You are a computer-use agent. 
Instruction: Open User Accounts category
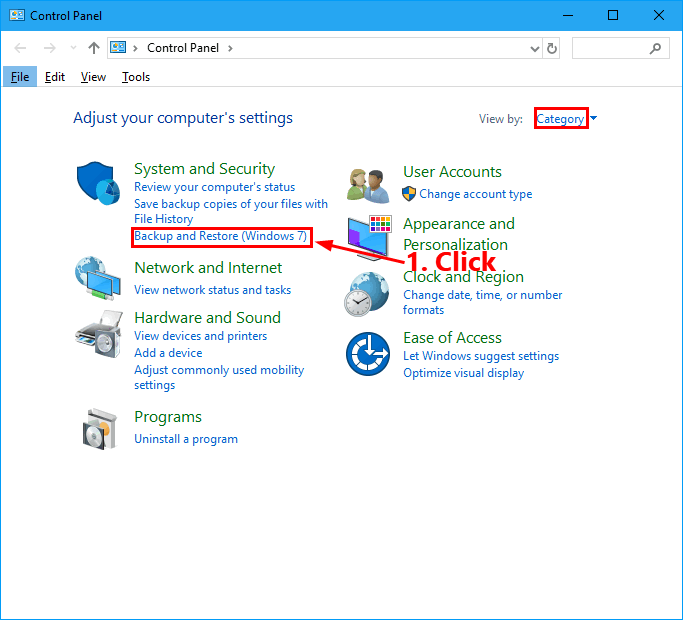[x=452, y=172]
